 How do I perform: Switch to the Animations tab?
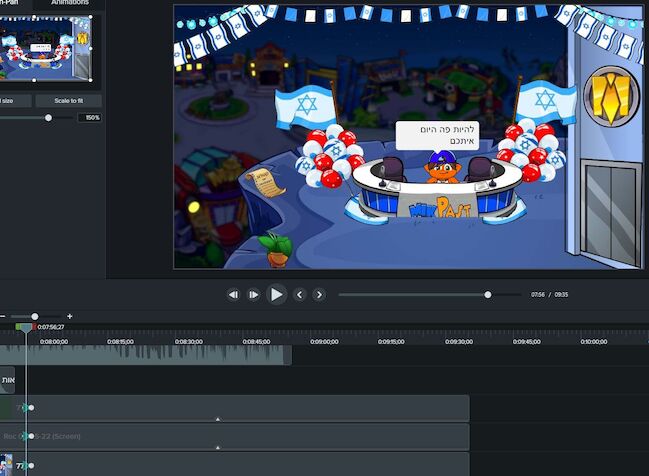pos(70,4)
